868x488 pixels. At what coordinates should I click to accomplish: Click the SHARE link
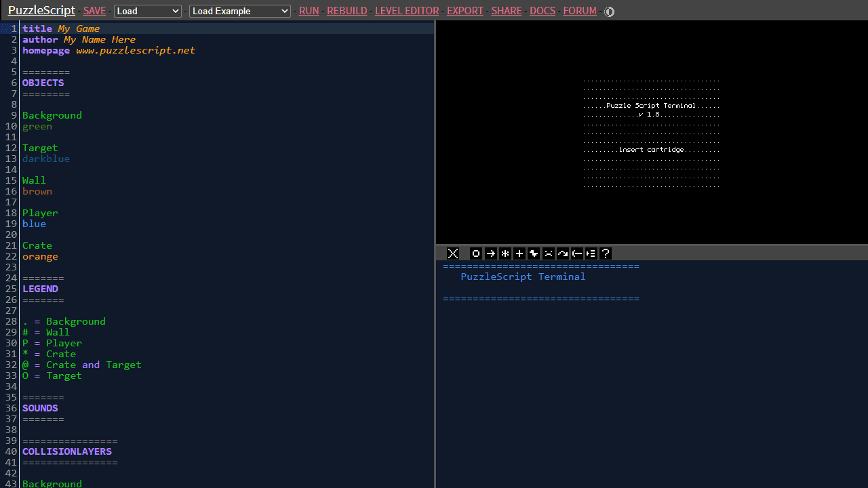pyautogui.click(x=507, y=11)
